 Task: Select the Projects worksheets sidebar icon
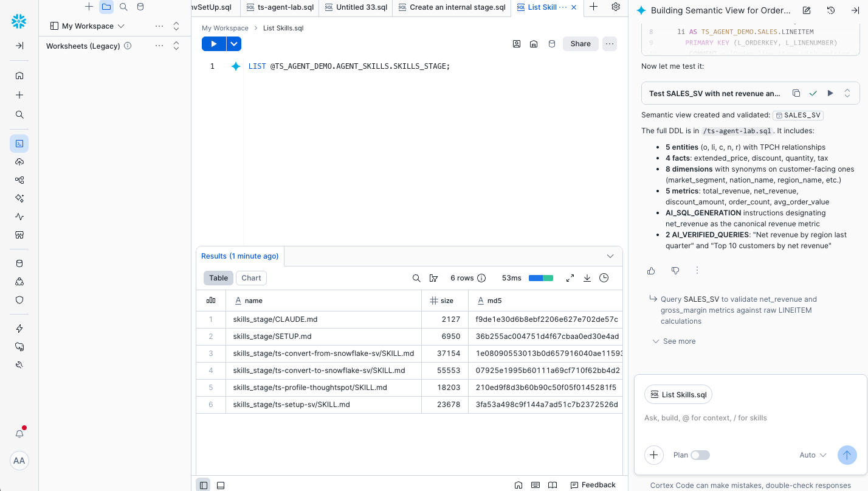click(x=19, y=144)
